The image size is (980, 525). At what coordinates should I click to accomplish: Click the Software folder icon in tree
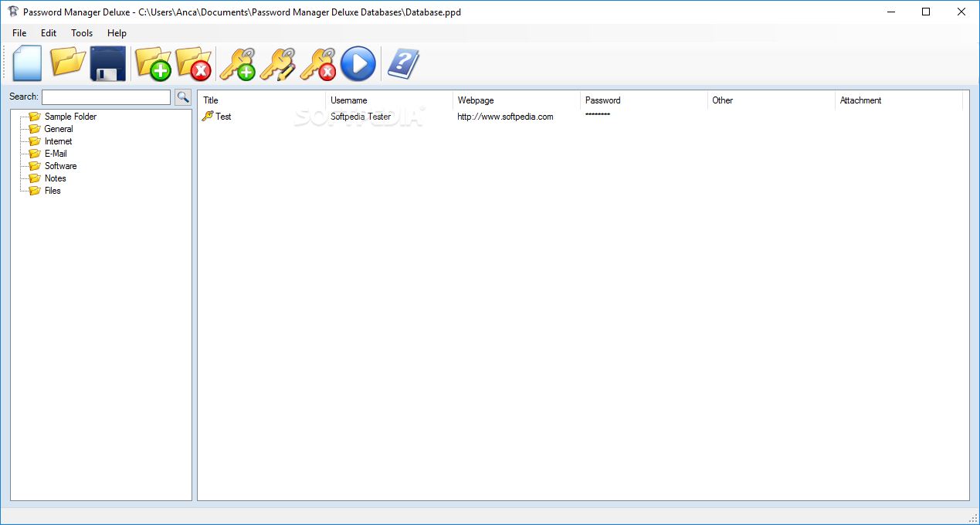(35, 166)
